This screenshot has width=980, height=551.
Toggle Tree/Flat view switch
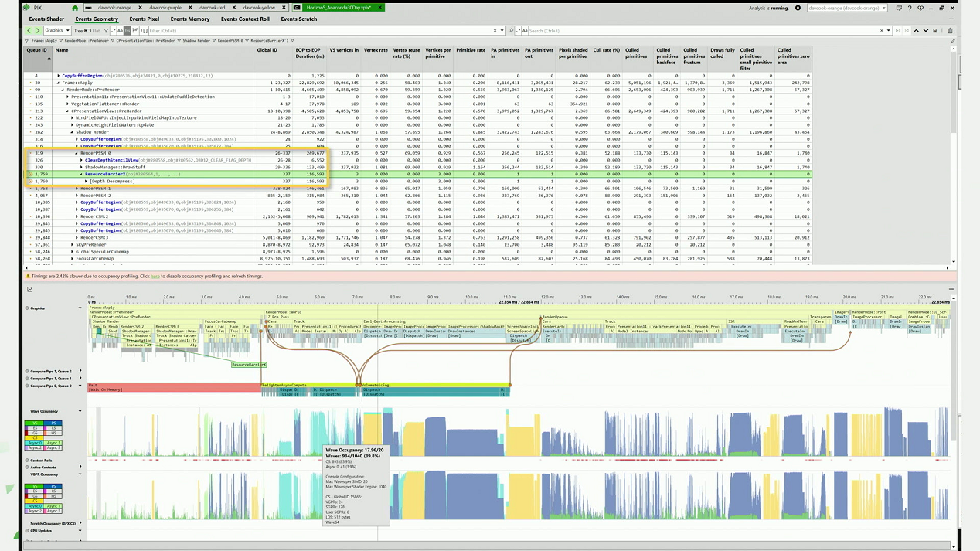coord(87,31)
